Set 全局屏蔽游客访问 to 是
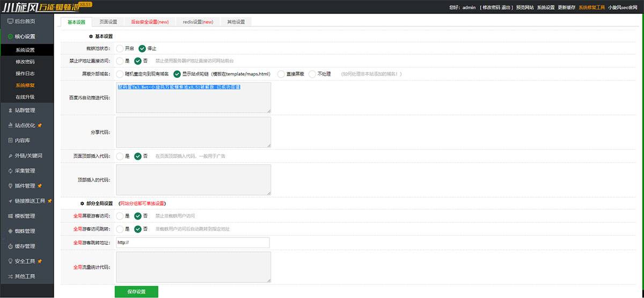The image size is (644, 298). [119, 216]
